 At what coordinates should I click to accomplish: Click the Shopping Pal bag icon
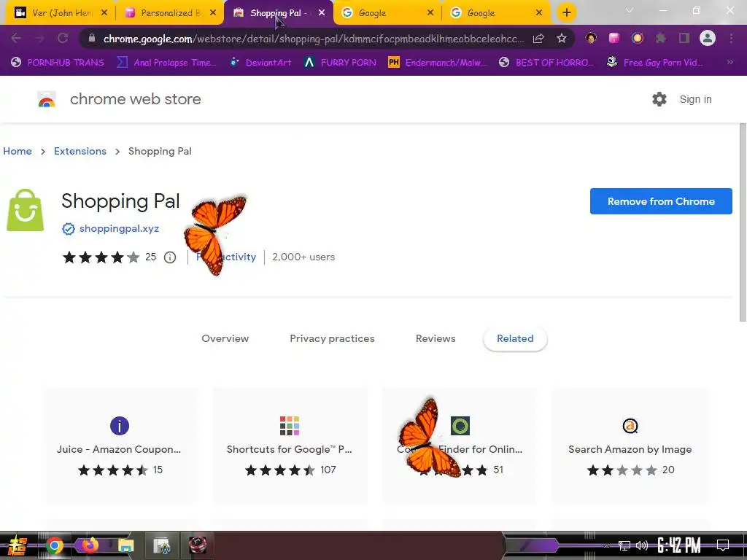point(26,210)
